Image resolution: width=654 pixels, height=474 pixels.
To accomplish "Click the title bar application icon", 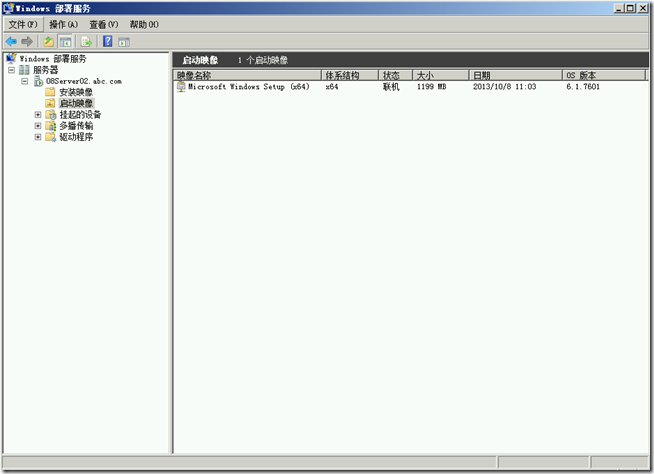I will pyautogui.click(x=8, y=8).
